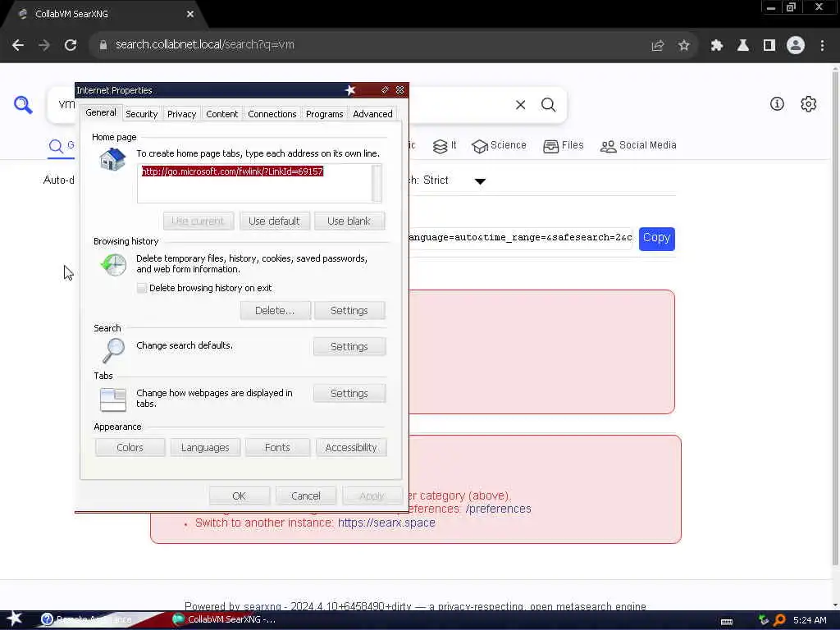Confirm dialog with OK button
840x630 pixels.
point(239,496)
